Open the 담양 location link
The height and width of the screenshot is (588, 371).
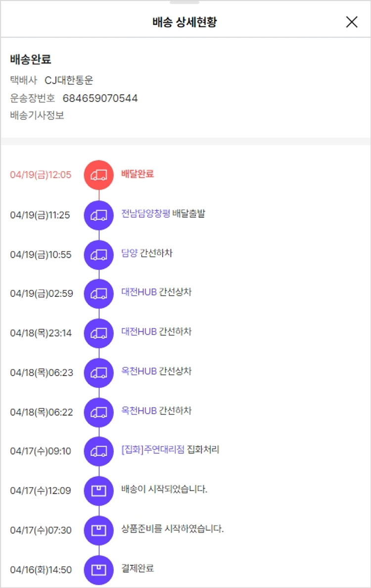tap(129, 253)
